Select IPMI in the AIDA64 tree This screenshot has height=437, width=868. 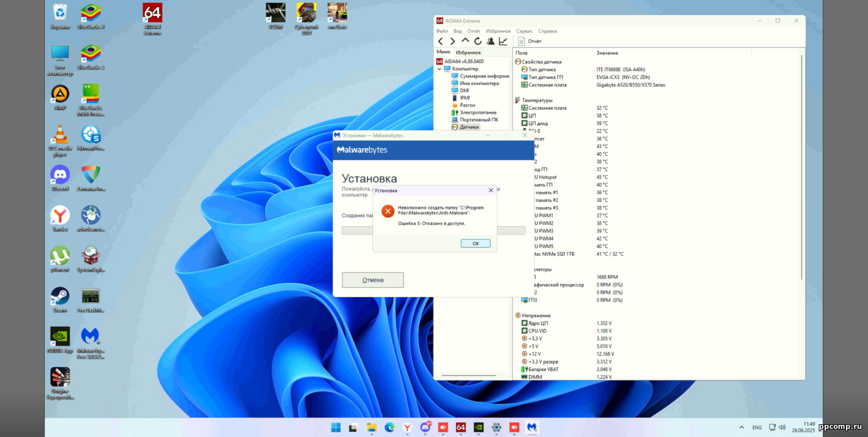(x=461, y=98)
